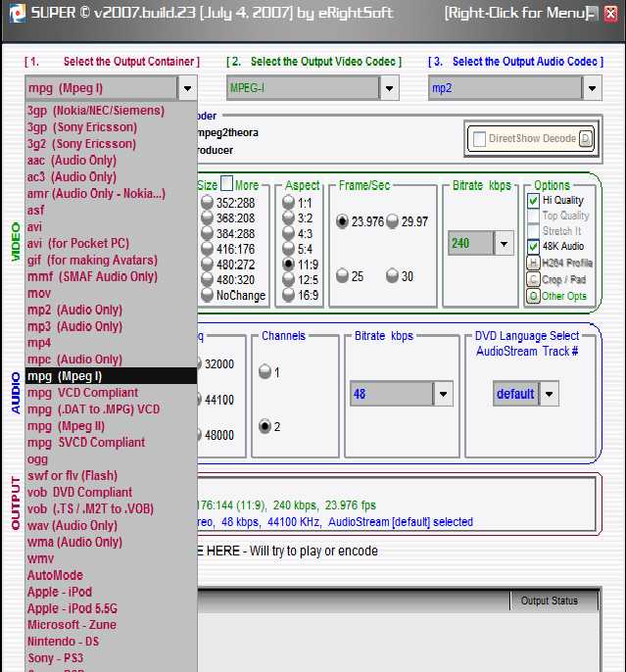
Task: Click the mp2 audio codec field
Action: 506,88
